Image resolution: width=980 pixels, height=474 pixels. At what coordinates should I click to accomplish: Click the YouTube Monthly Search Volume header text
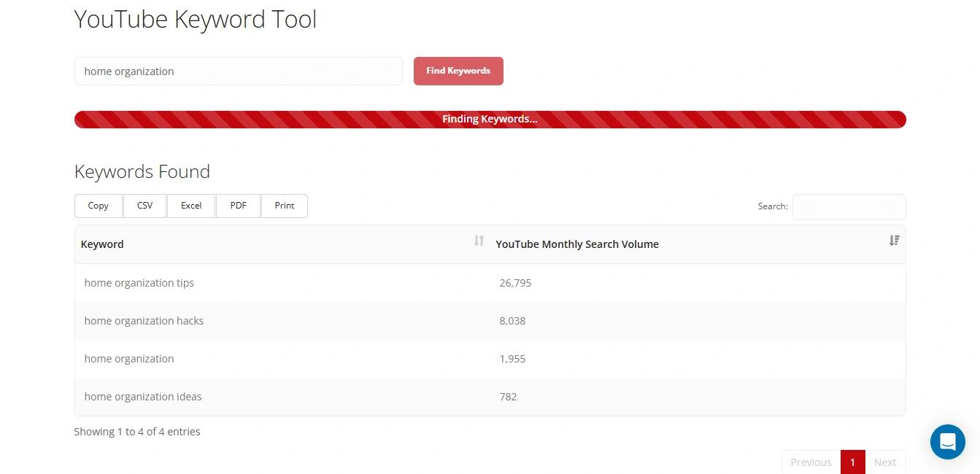point(577,244)
